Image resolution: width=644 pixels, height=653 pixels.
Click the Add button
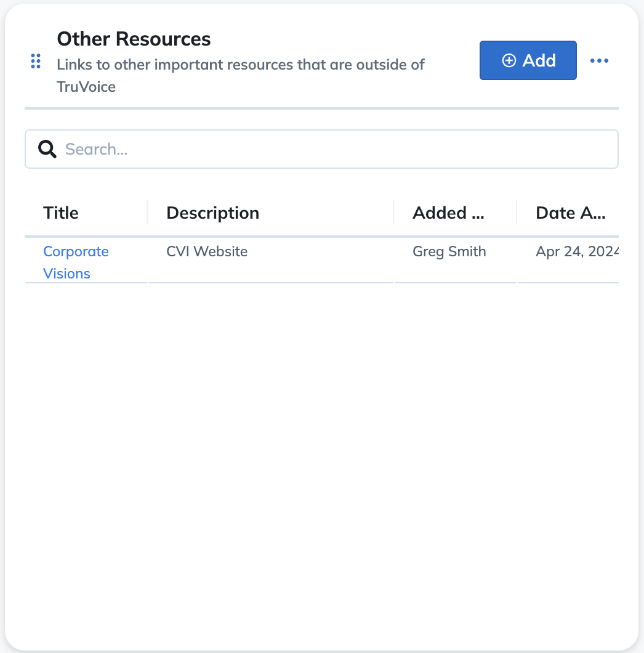click(528, 60)
